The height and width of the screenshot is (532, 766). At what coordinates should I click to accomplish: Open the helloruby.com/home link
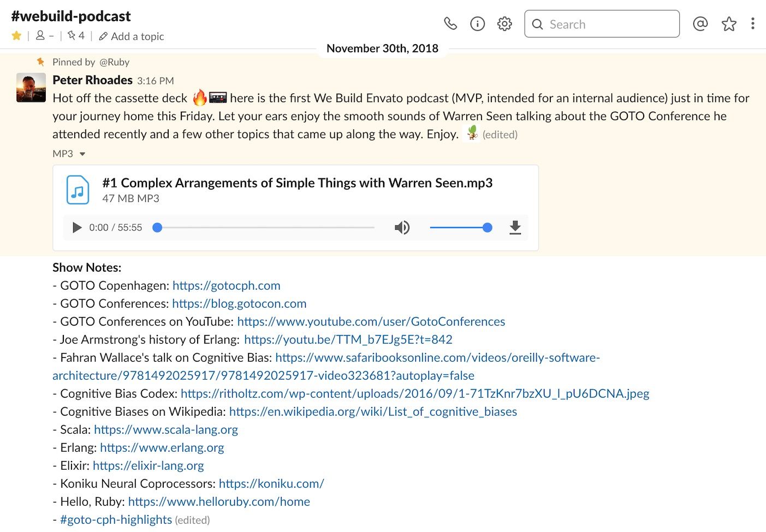coord(219,501)
